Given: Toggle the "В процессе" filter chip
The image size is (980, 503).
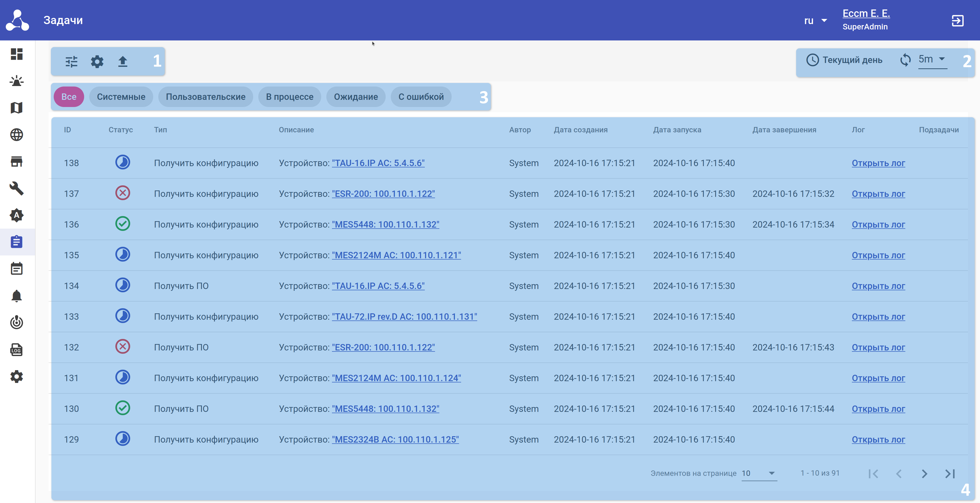Looking at the screenshot, I should click(x=289, y=97).
